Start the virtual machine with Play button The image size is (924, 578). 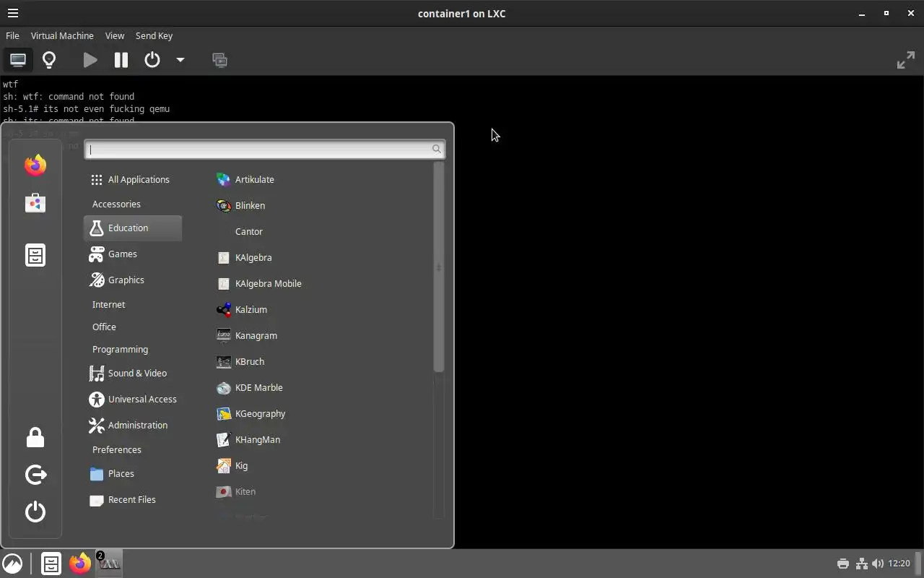pos(90,60)
